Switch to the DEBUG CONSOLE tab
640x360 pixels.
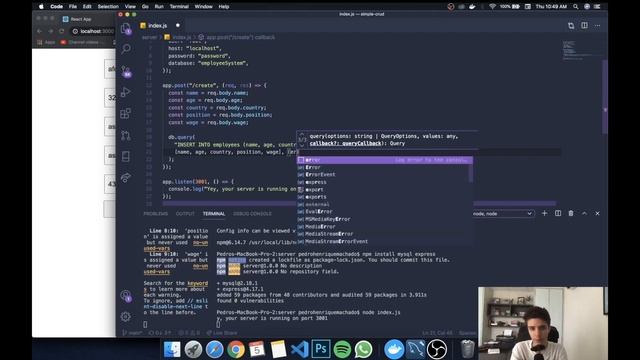[252, 213]
